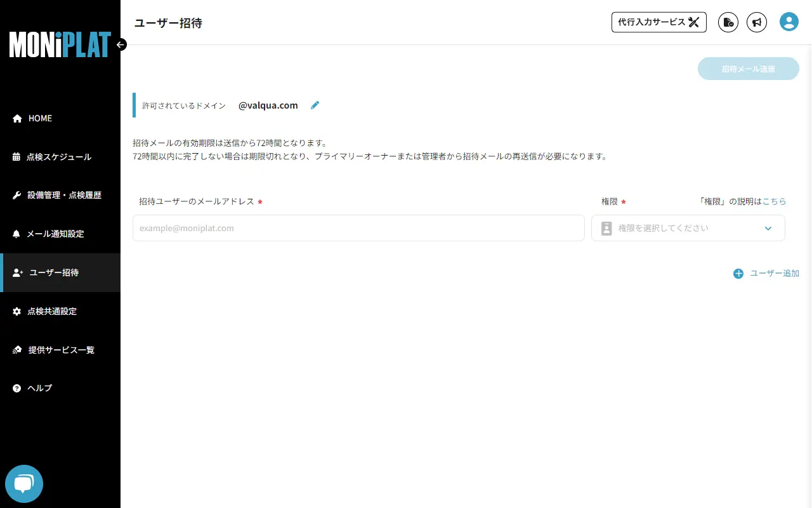Click the MONiPLAT logo
This screenshot has width=812, height=508.
(x=59, y=44)
